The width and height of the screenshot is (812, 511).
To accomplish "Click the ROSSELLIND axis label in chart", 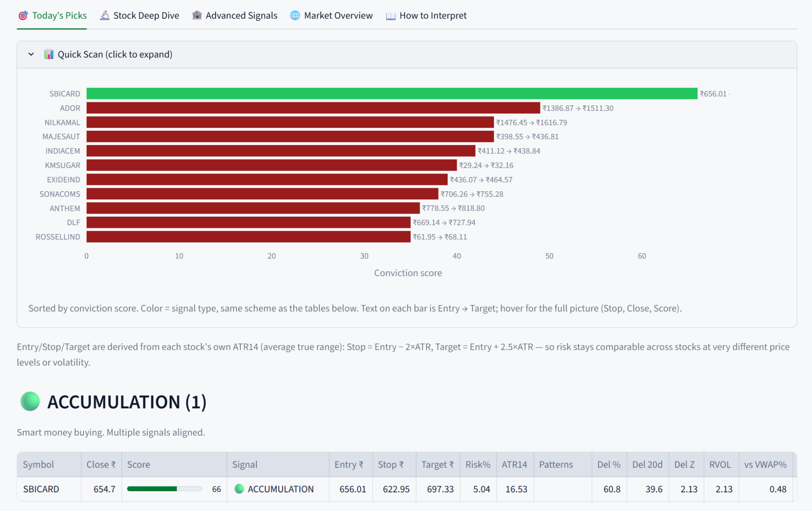I will pos(58,237).
